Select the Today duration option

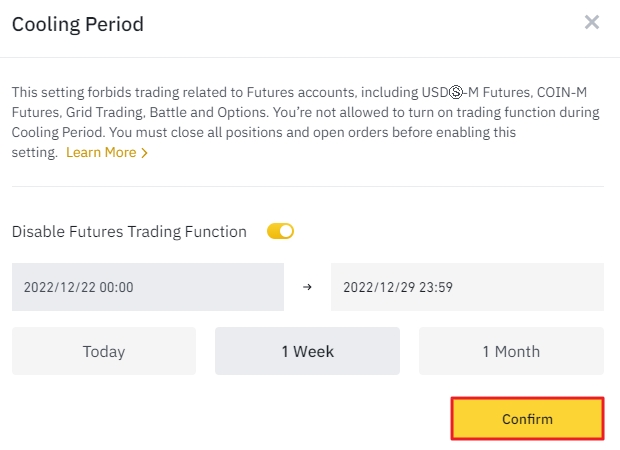pyautogui.click(x=104, y=351)
